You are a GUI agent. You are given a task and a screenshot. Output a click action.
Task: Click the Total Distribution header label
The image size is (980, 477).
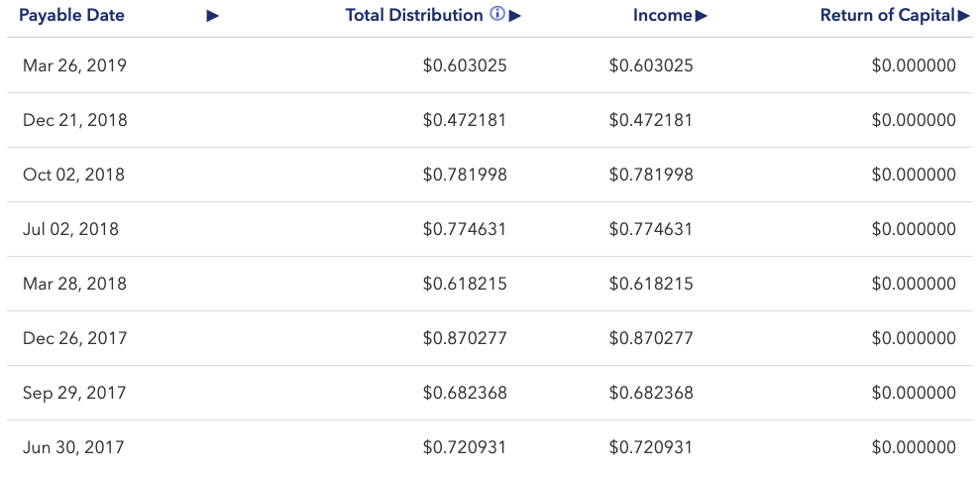pos(414,16)
